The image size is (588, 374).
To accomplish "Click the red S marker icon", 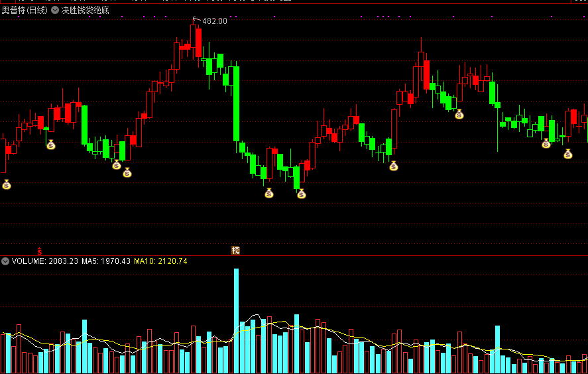I will click(x=39, y=251).
